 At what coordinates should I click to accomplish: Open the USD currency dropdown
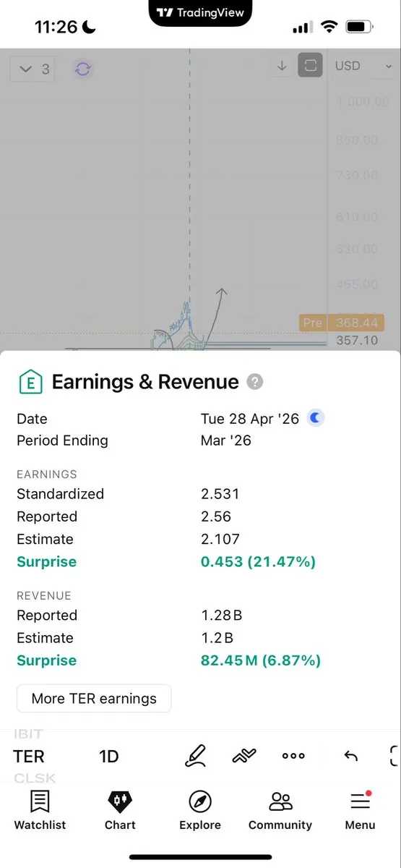coord(363,66)
